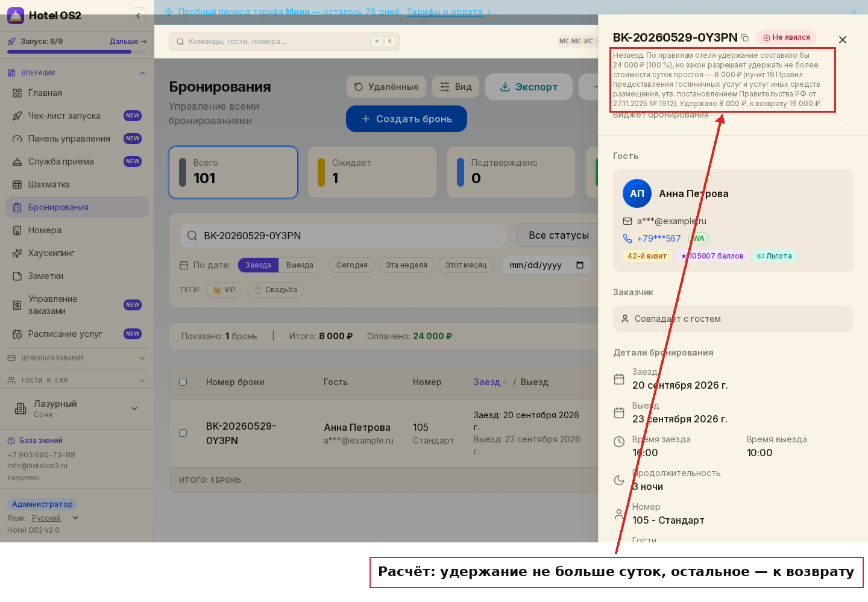Switch date filter to Выезда
Screen dimensions: 868x602
click(300, 265)
